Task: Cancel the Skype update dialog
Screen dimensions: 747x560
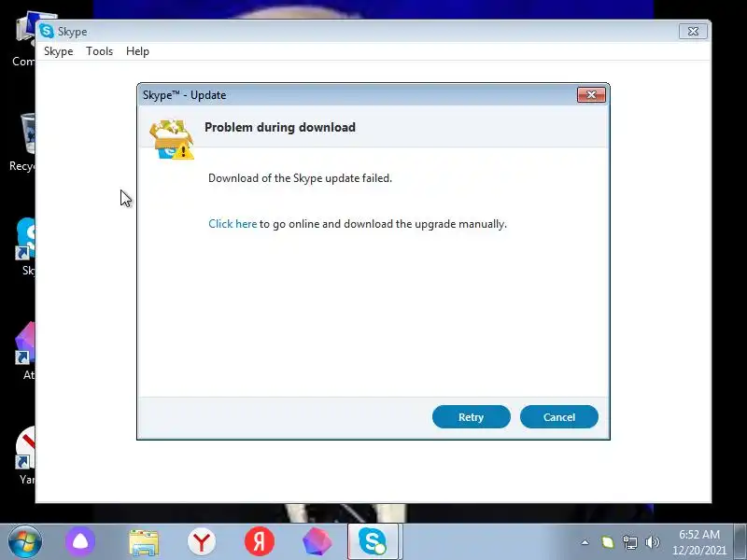Action: click(558, 416)
